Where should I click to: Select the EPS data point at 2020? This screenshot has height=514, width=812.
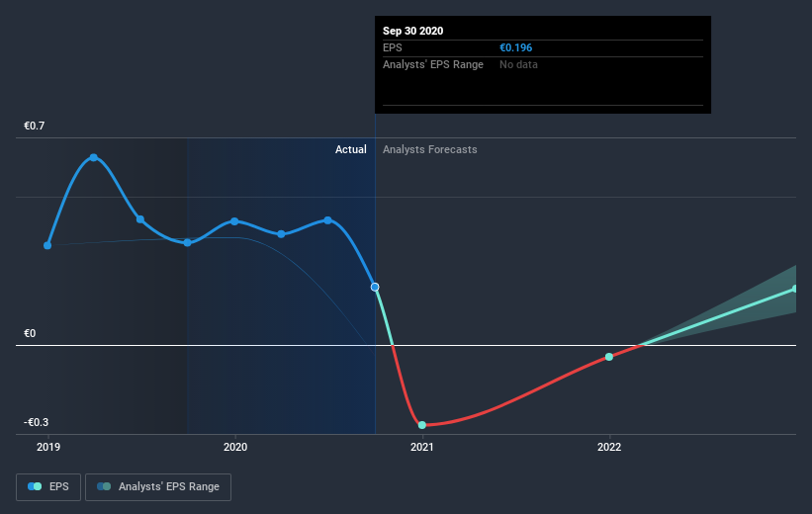tap(234, 221)
